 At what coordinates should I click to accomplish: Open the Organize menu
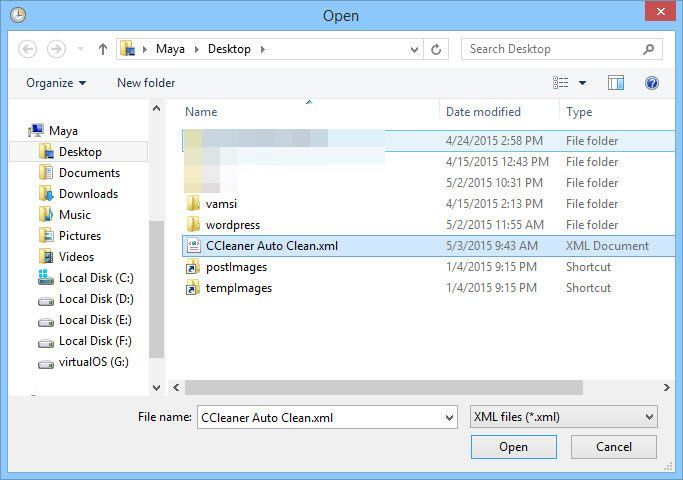56,83
